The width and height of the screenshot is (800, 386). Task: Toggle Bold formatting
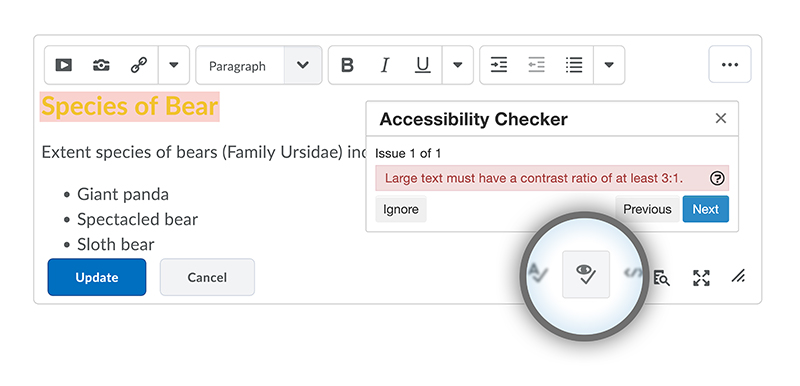click(x=347, y=65)
